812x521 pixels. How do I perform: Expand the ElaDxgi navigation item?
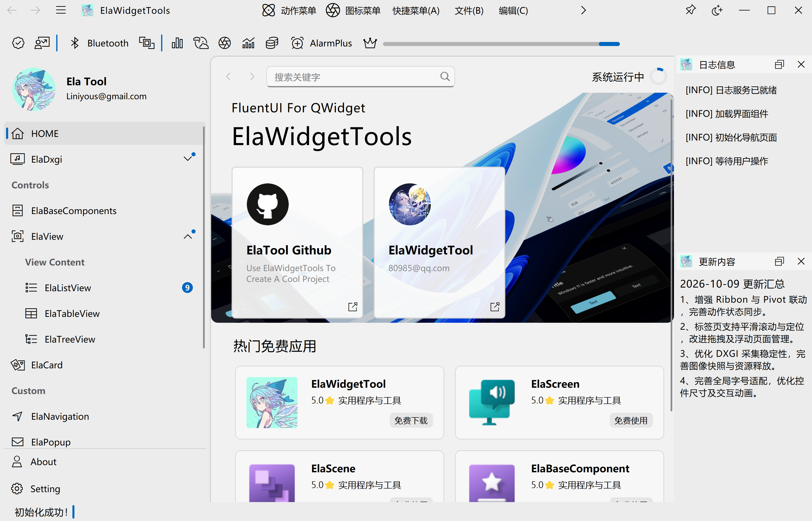pos(188,159)
